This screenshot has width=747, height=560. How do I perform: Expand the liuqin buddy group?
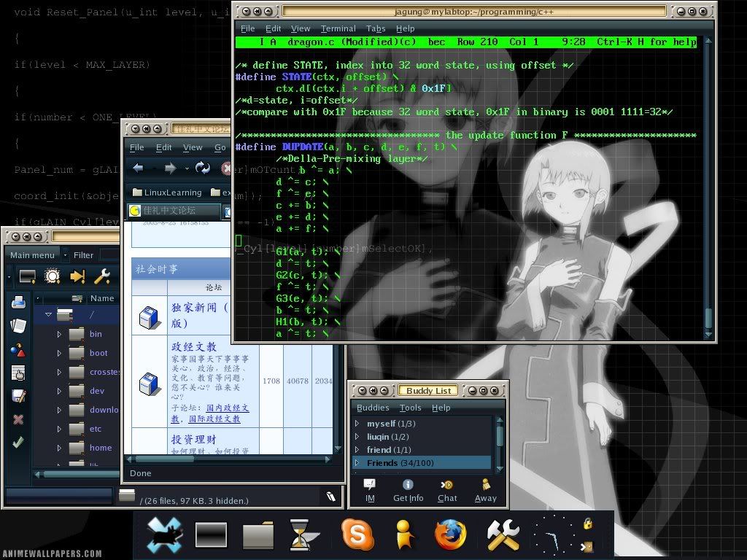point(357,436)
